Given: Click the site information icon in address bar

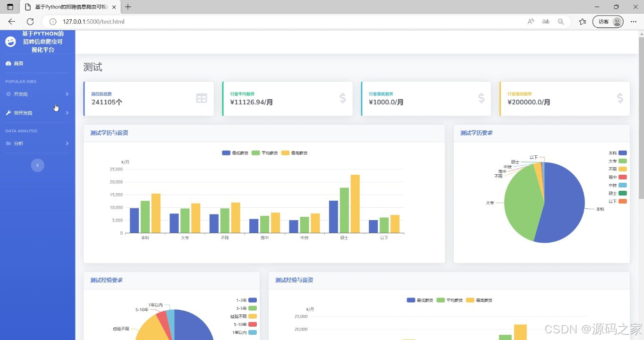Looking at the screenshot, I should coord(53,22).
